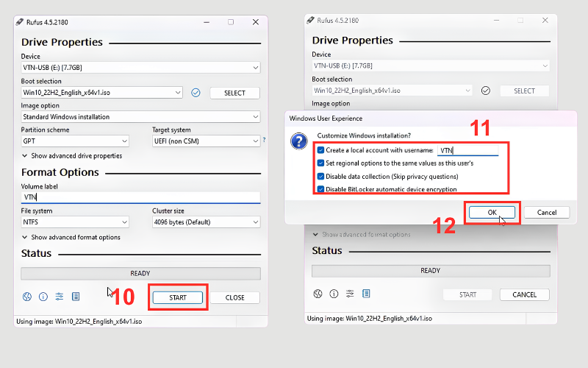Open the Target system UEFI dropdown
Viewport: 588px width, 368px height.
coord(206,141)
